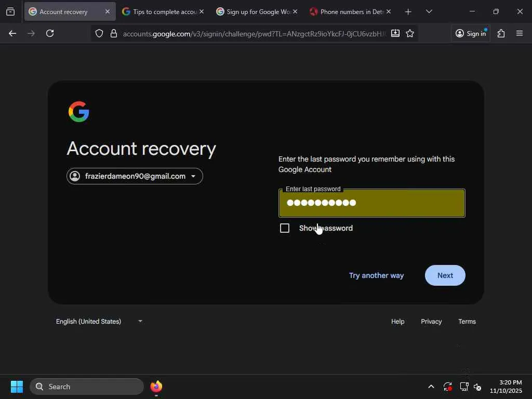Bookmark this page with star icon
532x399 pixels.
tap(410, 33)
